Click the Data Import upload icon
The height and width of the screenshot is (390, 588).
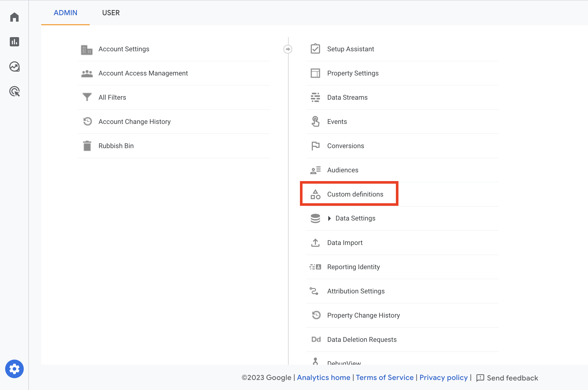[315, 243]
